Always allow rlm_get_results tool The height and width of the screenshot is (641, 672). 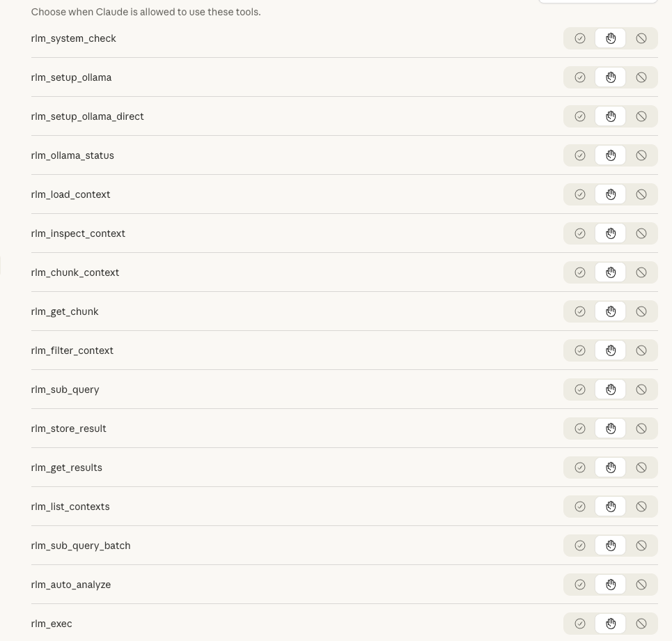tap(580, 468)
